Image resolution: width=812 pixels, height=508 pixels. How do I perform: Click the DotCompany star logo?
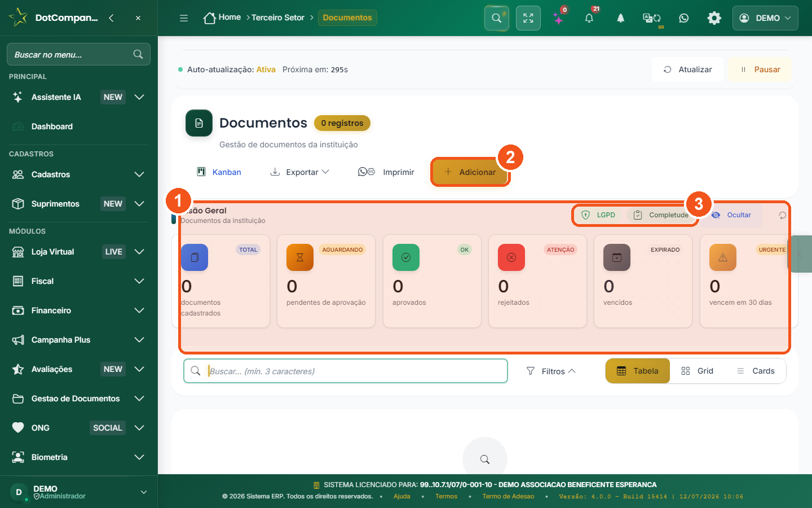(x=18, y=17)
